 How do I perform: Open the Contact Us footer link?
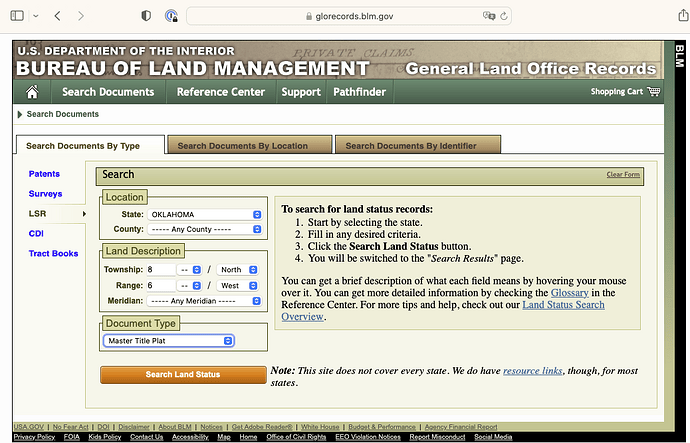coord(147,437)
